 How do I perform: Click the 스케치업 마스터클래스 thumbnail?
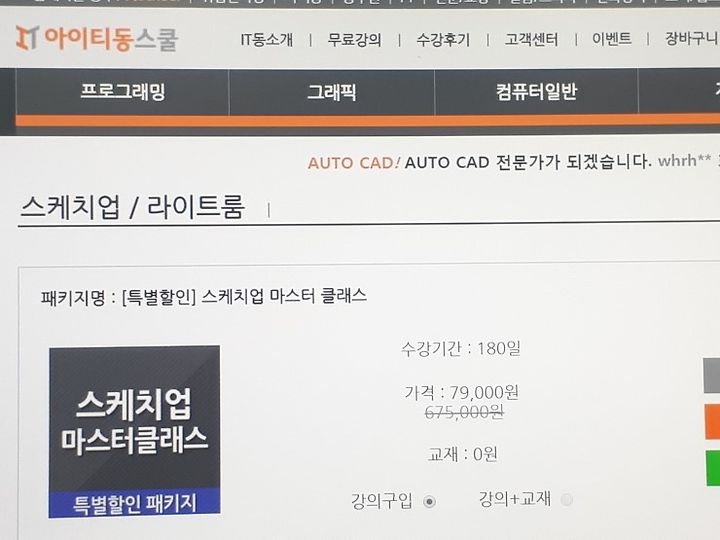point(134,432)
